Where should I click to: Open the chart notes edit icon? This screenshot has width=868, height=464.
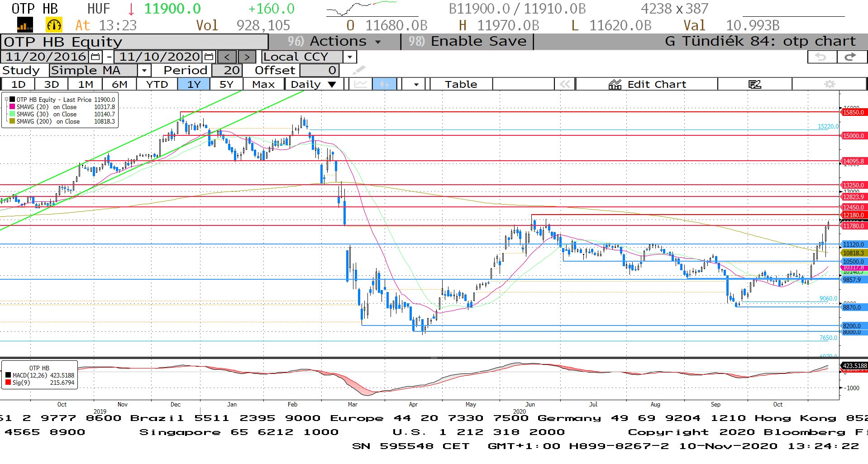pyautogui.click(x=754, y=84)
